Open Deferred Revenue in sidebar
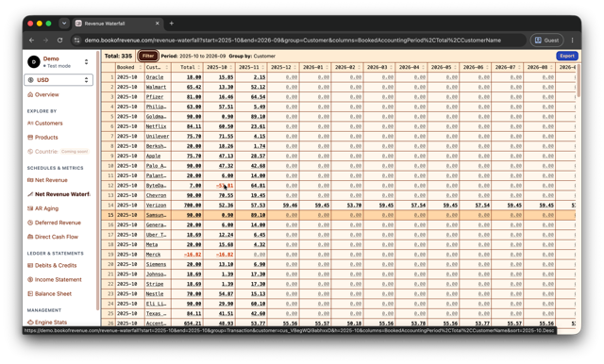Image resolution: width=604 pixels, height=364 pixels. click(x=58, y=223)
